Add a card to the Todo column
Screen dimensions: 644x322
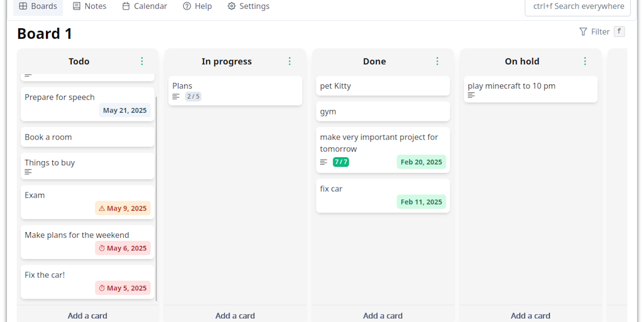87,315
